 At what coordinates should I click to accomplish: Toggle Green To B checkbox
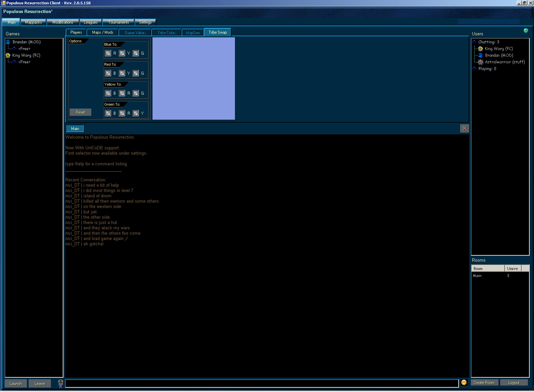[x=108, y=113]
